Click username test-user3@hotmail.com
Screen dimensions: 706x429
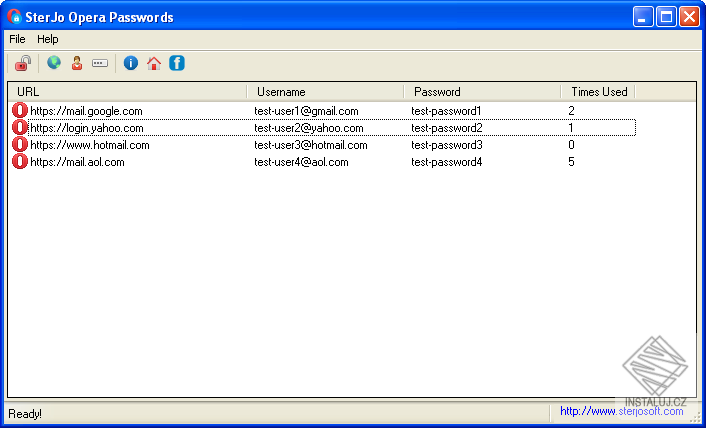click(x=311, y=145)
